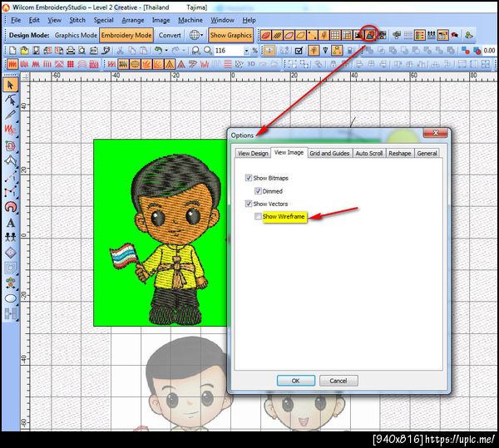
Task: Pick the Knife tool in left toolbox
Action: 10,115
